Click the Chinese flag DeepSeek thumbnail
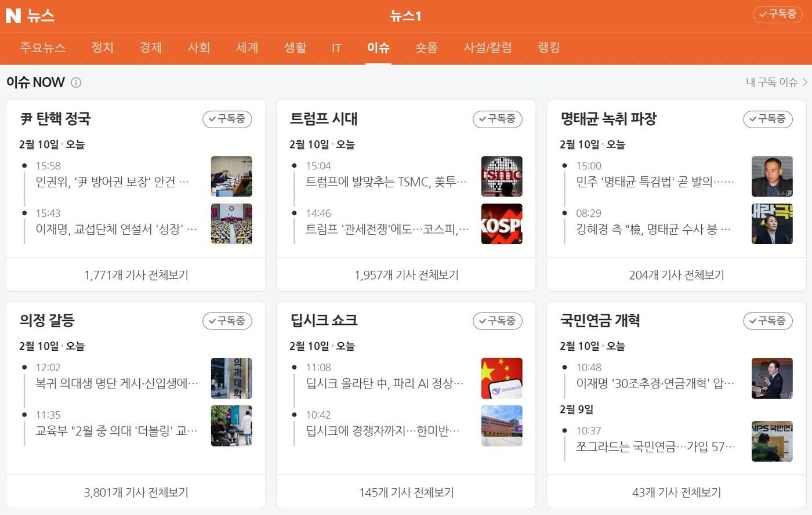 (x=502, y=378)
